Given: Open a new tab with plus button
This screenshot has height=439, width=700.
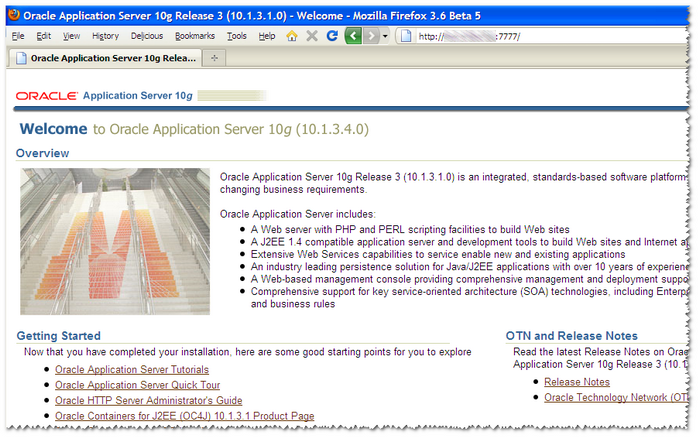Looking at the screenshot, I should pos(215,58).
